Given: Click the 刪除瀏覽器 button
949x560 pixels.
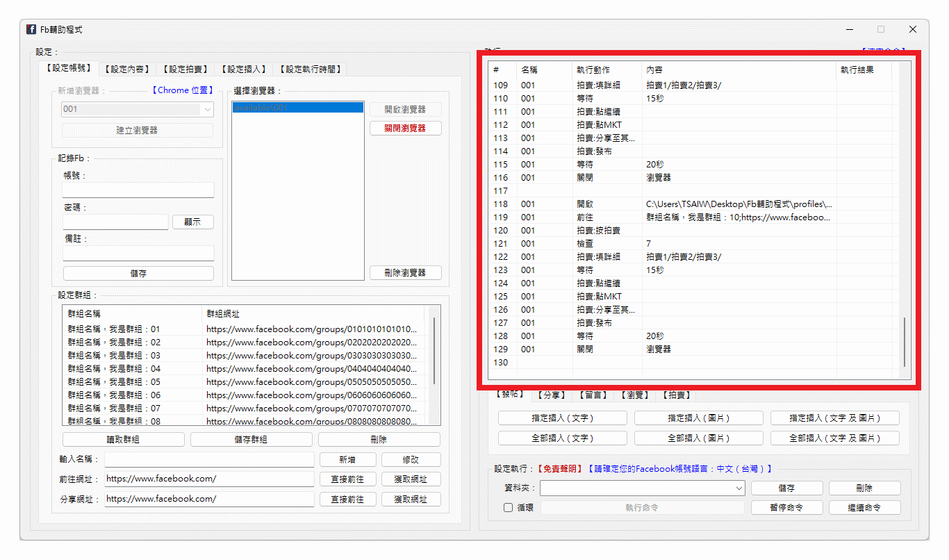Looking at the screenshot, I should click(x=405, y=272).
